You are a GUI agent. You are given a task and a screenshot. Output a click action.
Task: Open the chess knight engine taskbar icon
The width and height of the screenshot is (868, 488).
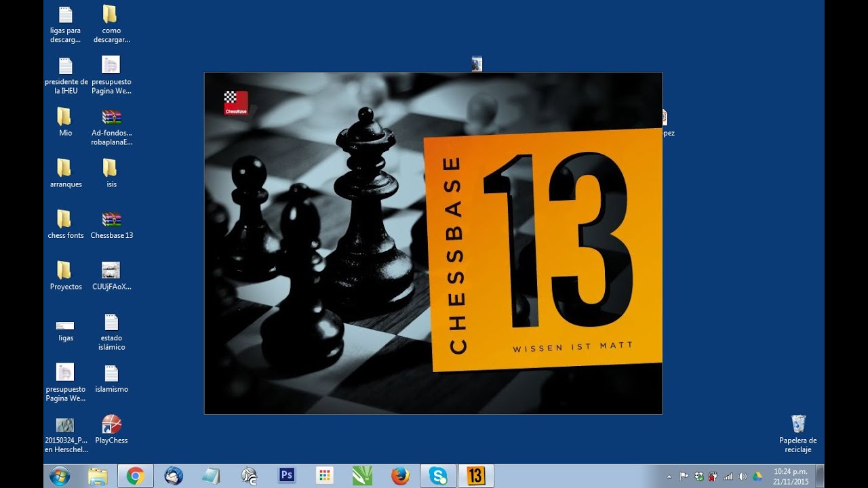[249, 476]
